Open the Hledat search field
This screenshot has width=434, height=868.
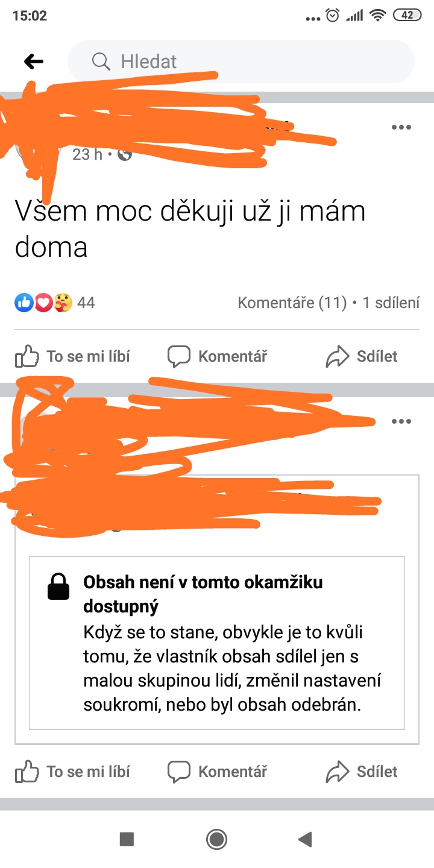(241, 61)
